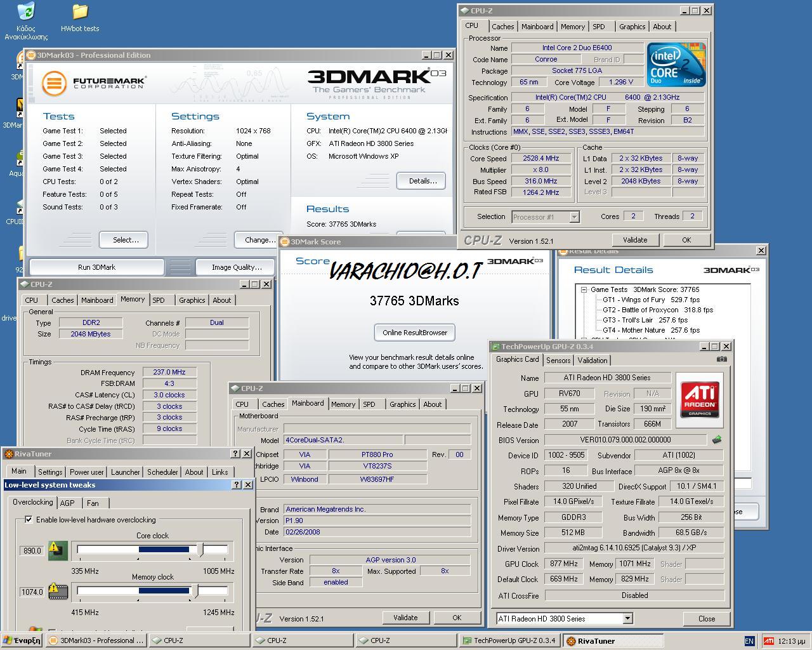The image size is (812, 650).
Task: Open Graphics tab in CPU-Z Mainboard window
Action: (403, 404)
